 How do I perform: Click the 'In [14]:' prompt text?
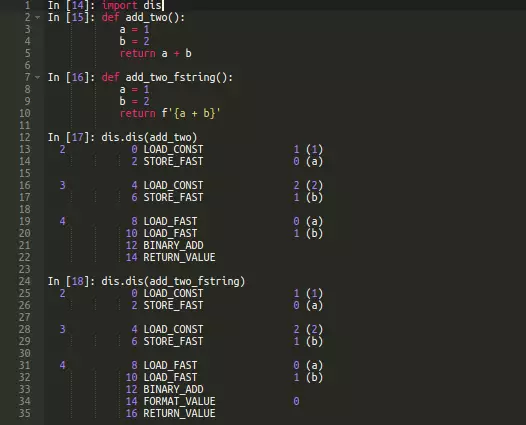pos(71,5)
